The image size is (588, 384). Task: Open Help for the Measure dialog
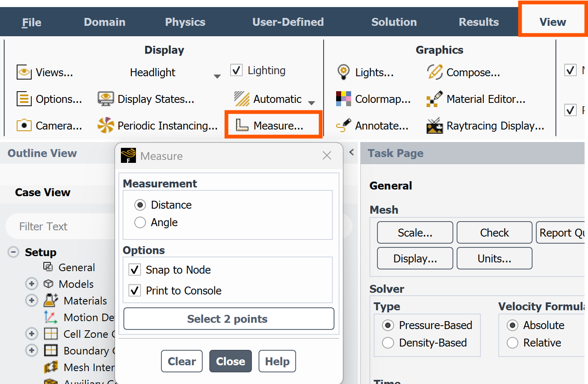click(277, 361)
